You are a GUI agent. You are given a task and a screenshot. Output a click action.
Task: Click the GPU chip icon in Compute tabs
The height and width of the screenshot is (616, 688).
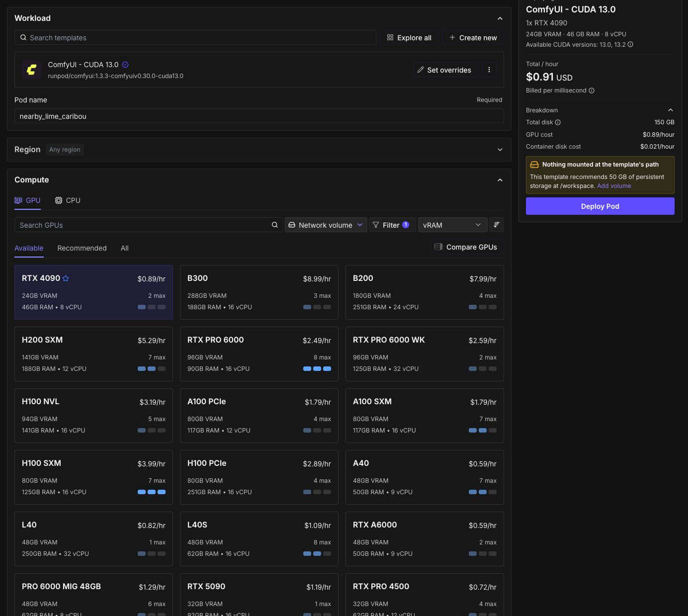18,200
